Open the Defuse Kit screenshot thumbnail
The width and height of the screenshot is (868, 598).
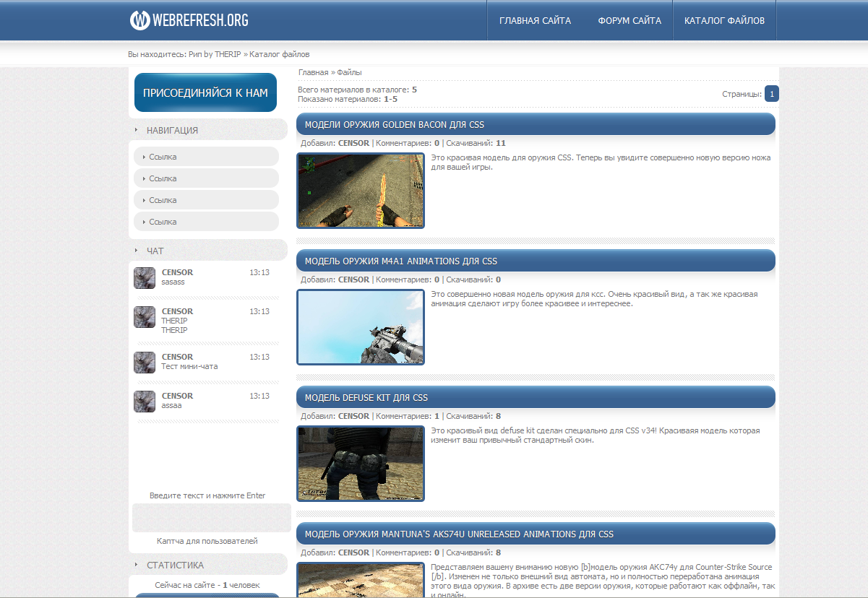(x=361, y=464)
